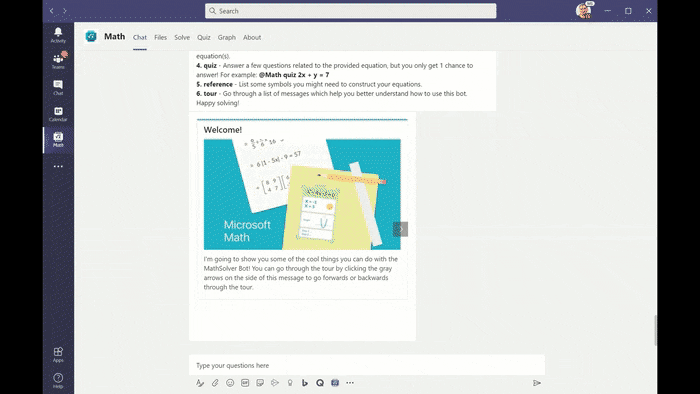Click the 'Happy solving!' text
The image size is (700, 394).
(x=218, y=103)
